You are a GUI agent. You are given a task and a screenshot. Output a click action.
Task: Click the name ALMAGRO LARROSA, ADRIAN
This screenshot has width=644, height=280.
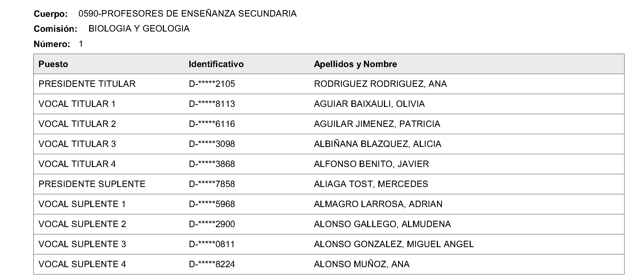pos(378,204)
